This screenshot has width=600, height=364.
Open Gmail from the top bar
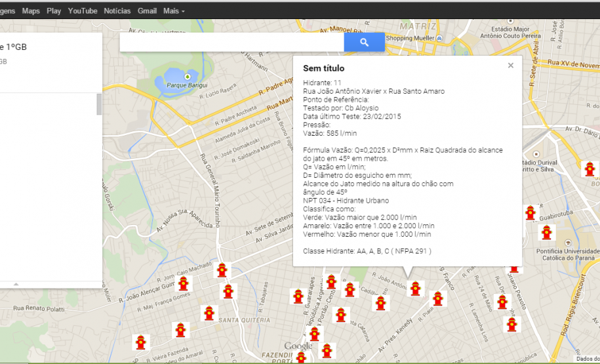[147, 11]
